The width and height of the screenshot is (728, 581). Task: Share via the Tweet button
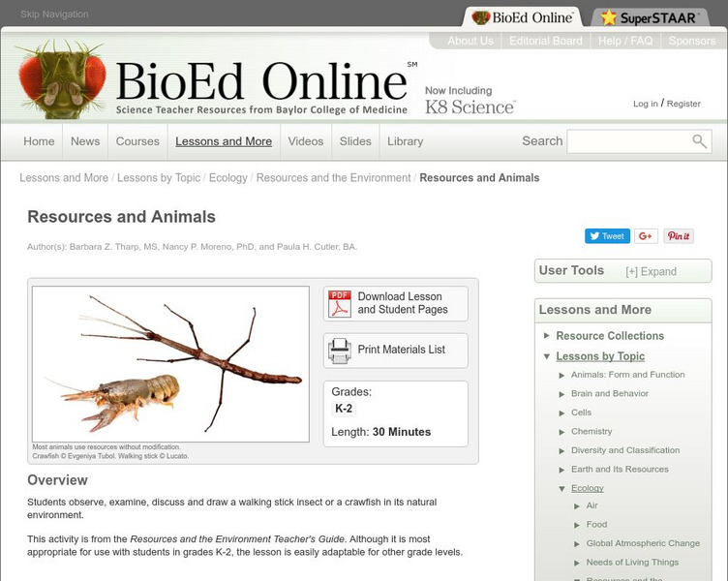[607, 236]
